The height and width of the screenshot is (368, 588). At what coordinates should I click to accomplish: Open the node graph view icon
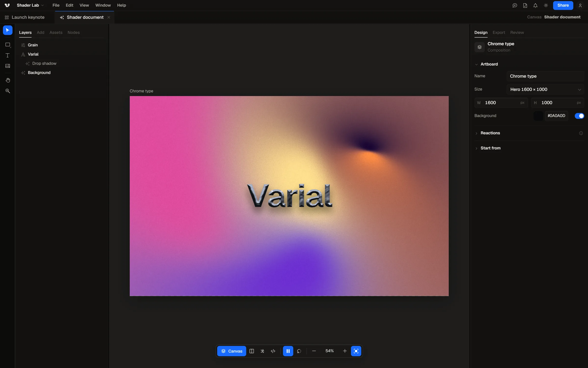[262, 351]
